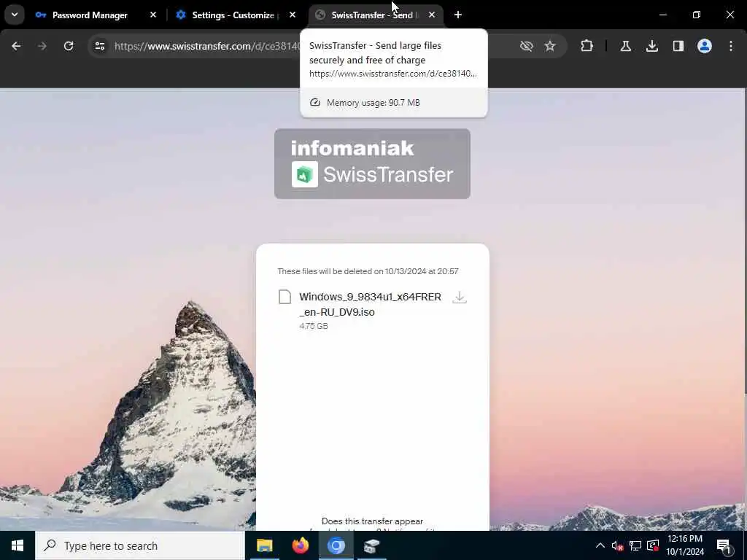
Task: Click the infomaniak SwissTransfer logo
Action: pyautogui.click(x=372, y=164)
